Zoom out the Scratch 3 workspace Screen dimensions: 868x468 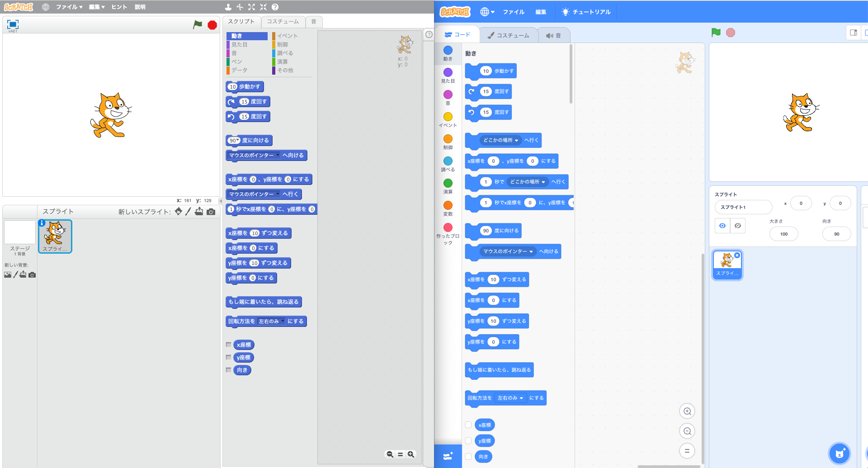point(687,431)
